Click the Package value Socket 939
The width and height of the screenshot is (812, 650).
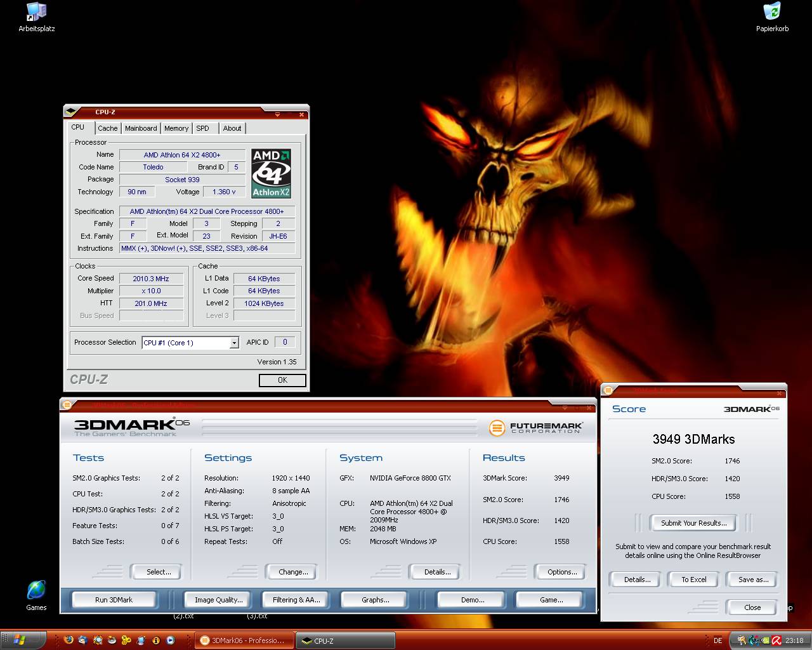click(182, 180)
